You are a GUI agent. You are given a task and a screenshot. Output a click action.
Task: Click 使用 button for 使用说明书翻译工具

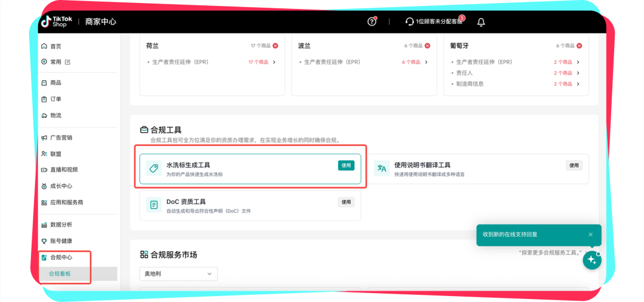[574, 166]
